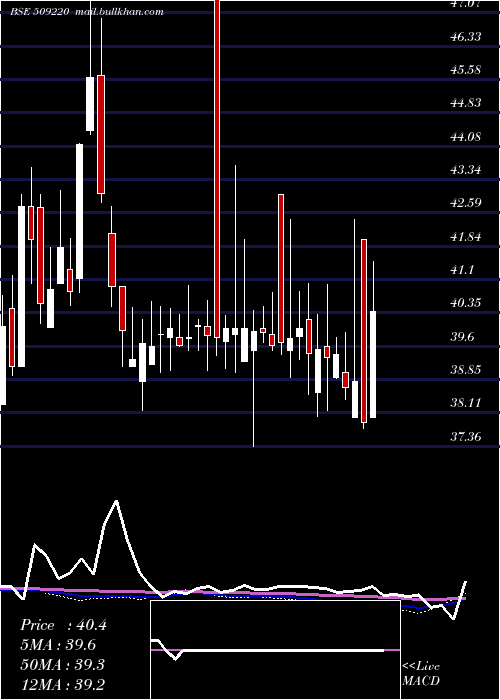The image size is (500, 700).
Task: Click the BSE 509220 ticker label
Action: (x=40, y=12)
